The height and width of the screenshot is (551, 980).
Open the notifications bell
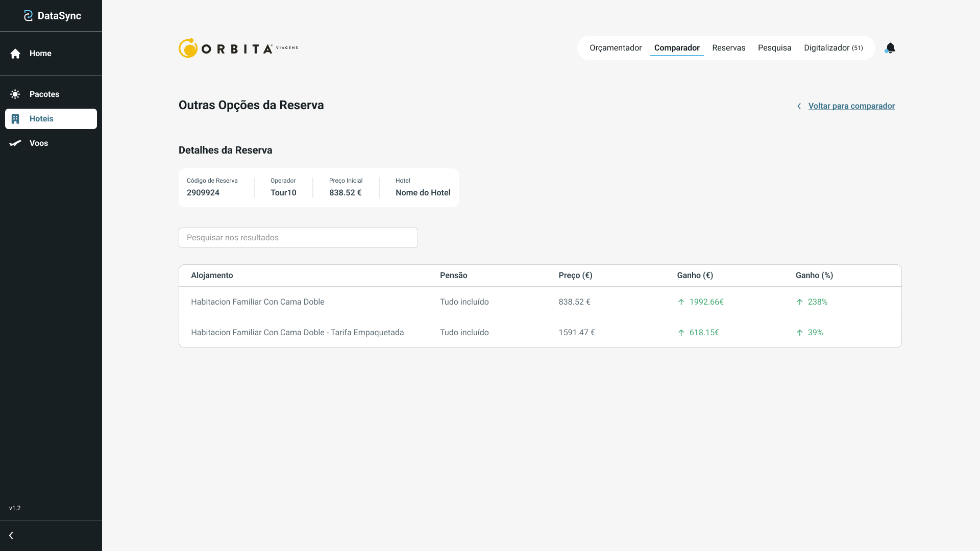pos(890,48)
